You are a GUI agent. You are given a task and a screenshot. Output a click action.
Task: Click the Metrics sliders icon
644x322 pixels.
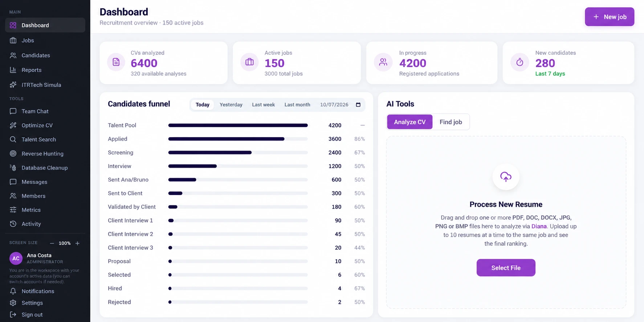13,210
